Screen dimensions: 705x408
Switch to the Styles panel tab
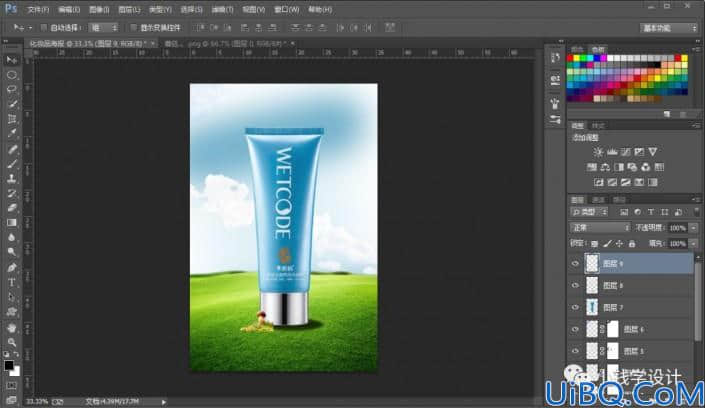[x=598, y=126]
